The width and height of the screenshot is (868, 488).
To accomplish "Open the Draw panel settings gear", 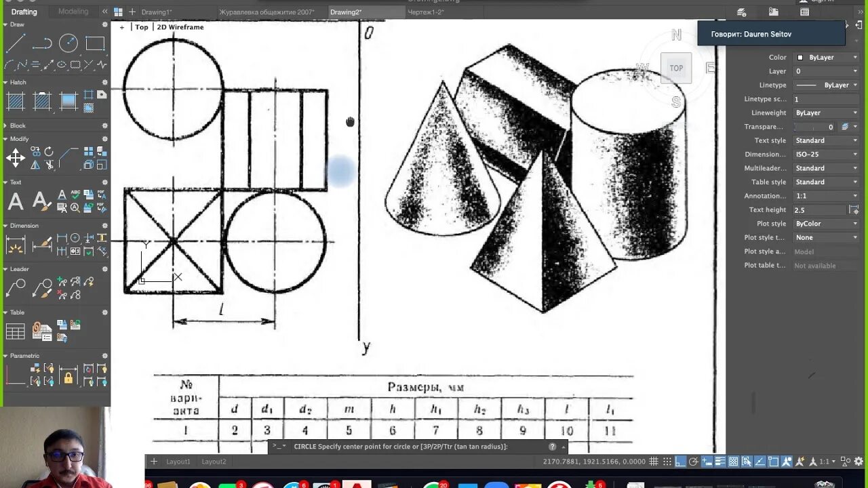I will [x=105, y=24].
